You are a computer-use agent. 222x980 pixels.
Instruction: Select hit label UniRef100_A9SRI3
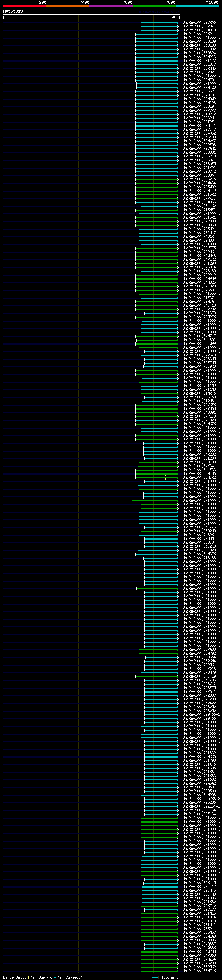pyautogui.click(x=199, y=156)
